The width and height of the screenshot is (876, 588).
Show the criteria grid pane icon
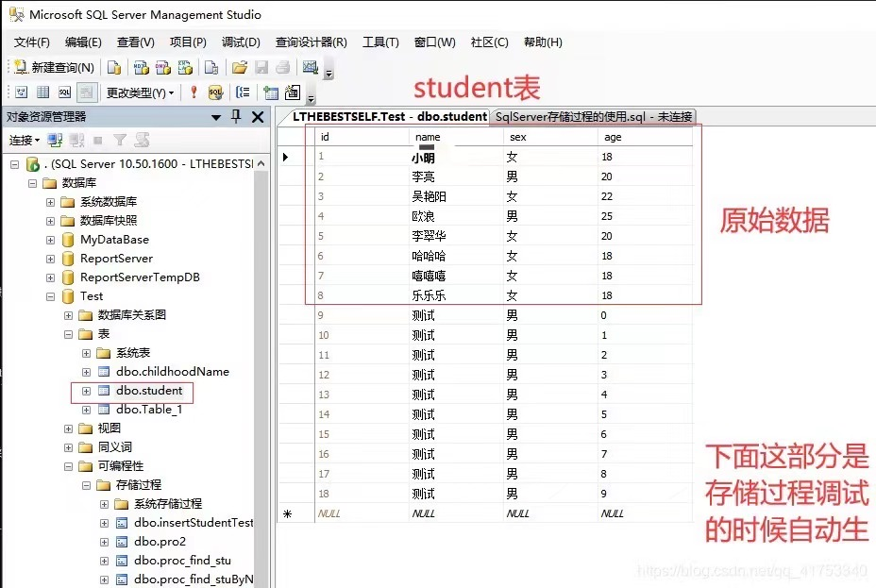(43, 92)
